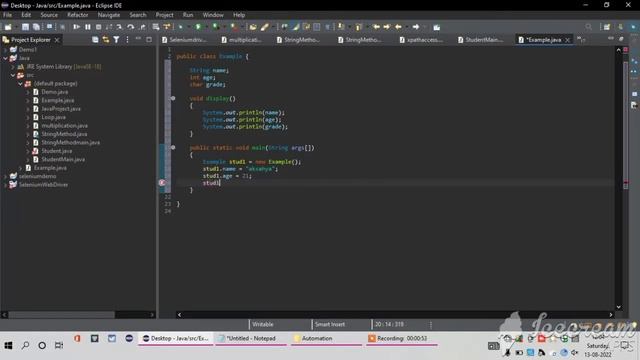Minimize the Project Explorer panel
640x360 pixels.
[138, 39]
